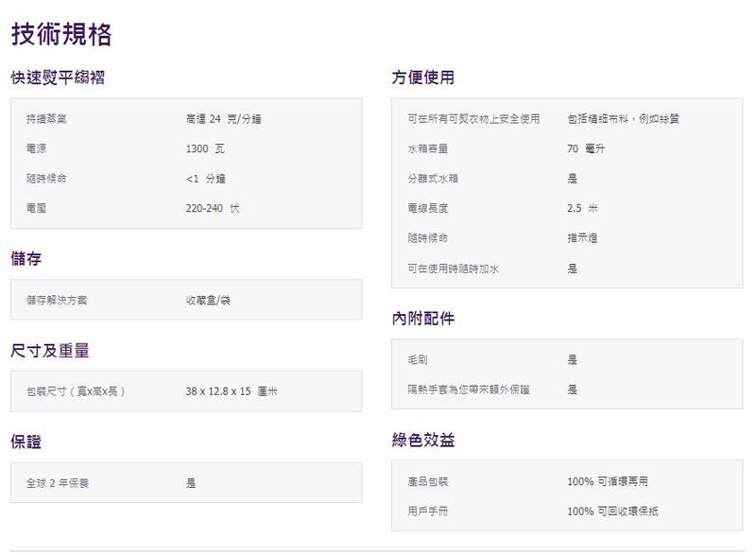Click the 分離式水箱 label
The height and width of the screenshot is (555, 756).
click(432, 179)
